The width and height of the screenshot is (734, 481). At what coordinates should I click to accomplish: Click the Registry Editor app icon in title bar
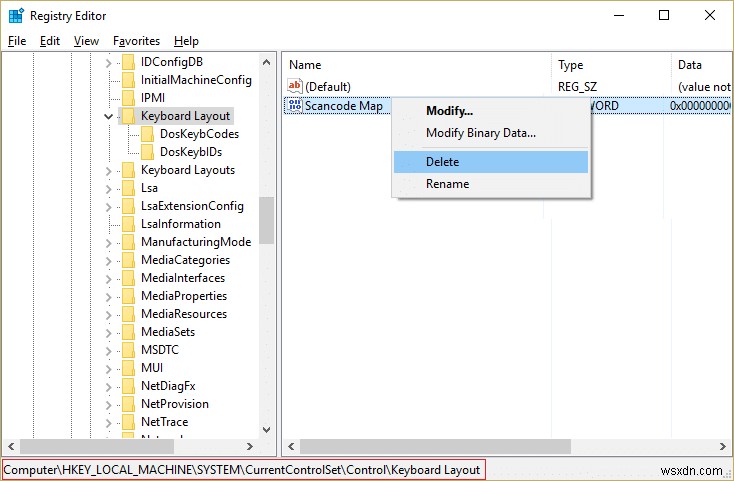(x=16, y=15)
